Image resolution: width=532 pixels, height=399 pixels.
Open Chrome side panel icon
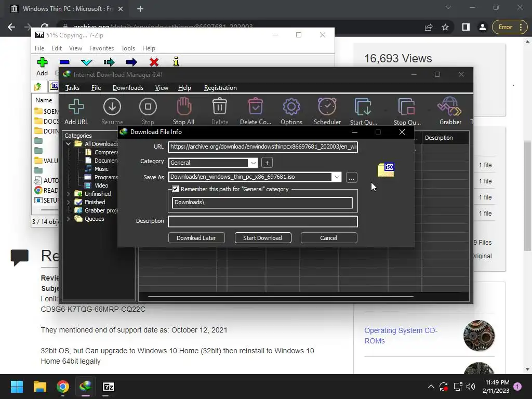466,27
